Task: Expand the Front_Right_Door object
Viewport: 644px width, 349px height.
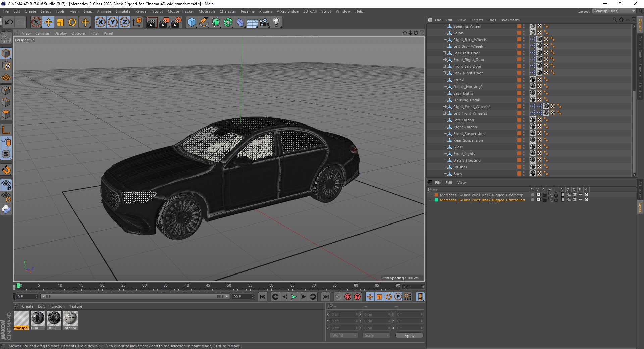Action: pos(444,60)
